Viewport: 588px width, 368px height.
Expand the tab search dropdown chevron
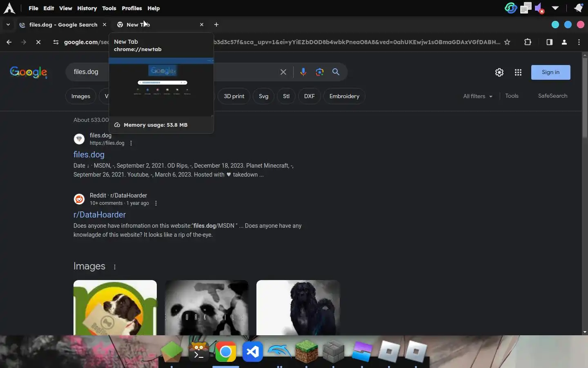click(x=8, y=25)
